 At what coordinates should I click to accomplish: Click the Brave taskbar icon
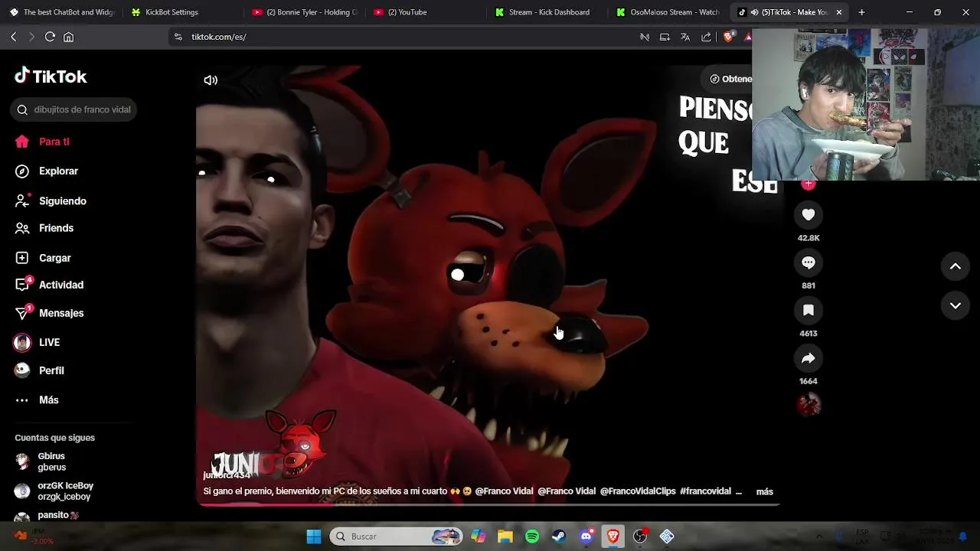613,536
